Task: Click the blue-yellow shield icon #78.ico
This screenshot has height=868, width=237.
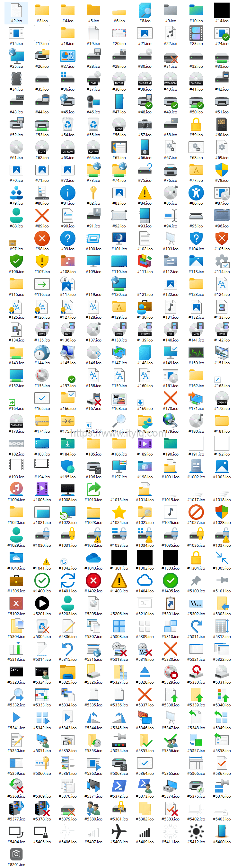Action: (x=222, y=170)
